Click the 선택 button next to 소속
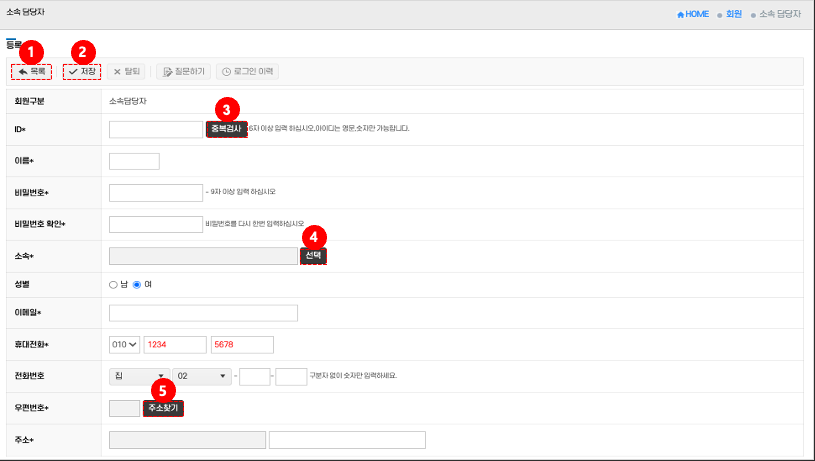The height and width of the screenshot is (461, 815). 313,256
